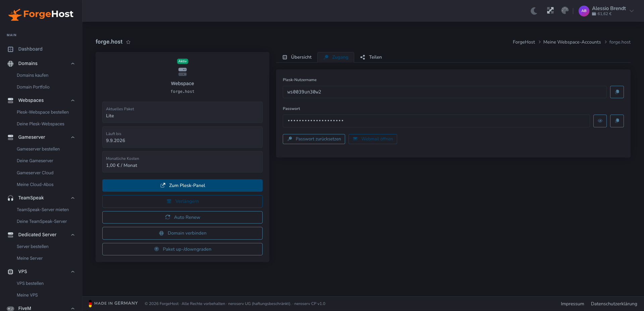Collapse the VPS section chevron
This screenshot has height=311, width=644.
[x=73, y=272]
